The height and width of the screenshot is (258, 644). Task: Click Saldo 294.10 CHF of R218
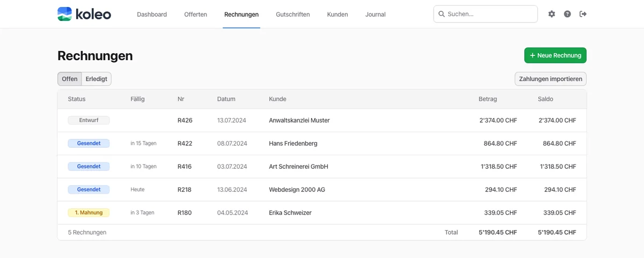tap(560, 190)
